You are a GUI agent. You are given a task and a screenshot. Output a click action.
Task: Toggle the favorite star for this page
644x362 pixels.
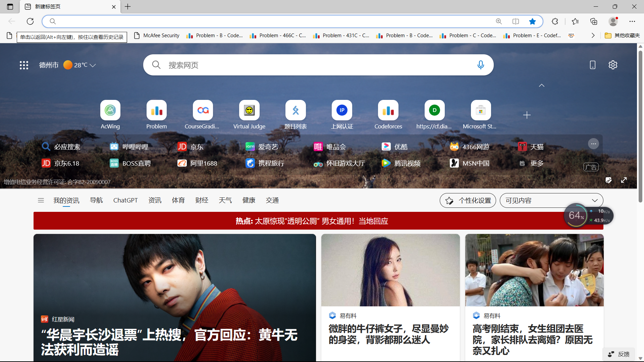(x=532, y=21)
